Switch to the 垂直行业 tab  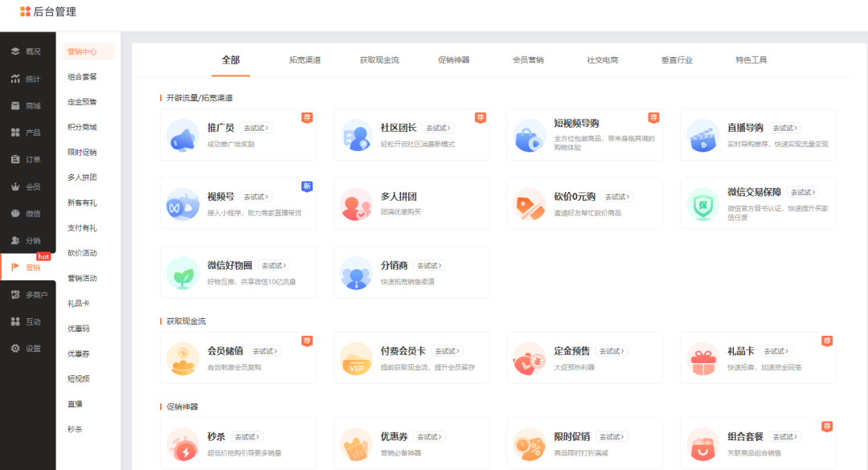point(677,59)
